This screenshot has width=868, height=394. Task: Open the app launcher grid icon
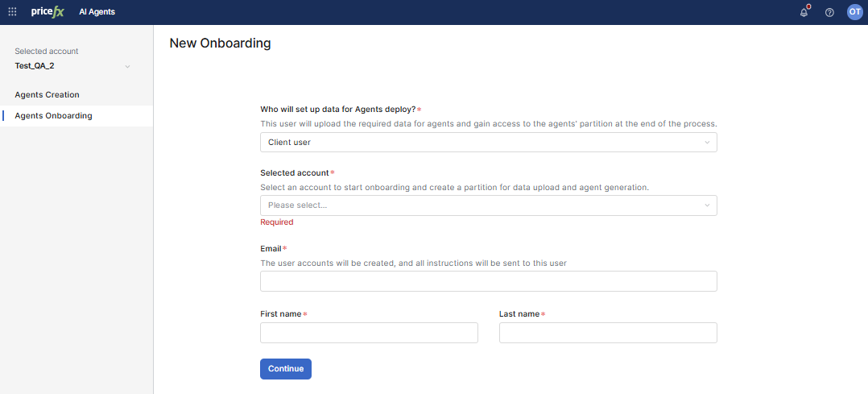click(12, 12)
